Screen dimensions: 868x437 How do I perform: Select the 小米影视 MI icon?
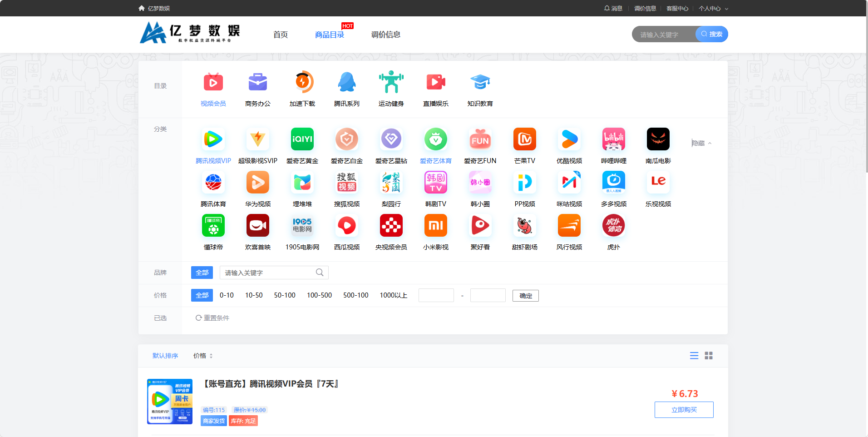point(436,226)
